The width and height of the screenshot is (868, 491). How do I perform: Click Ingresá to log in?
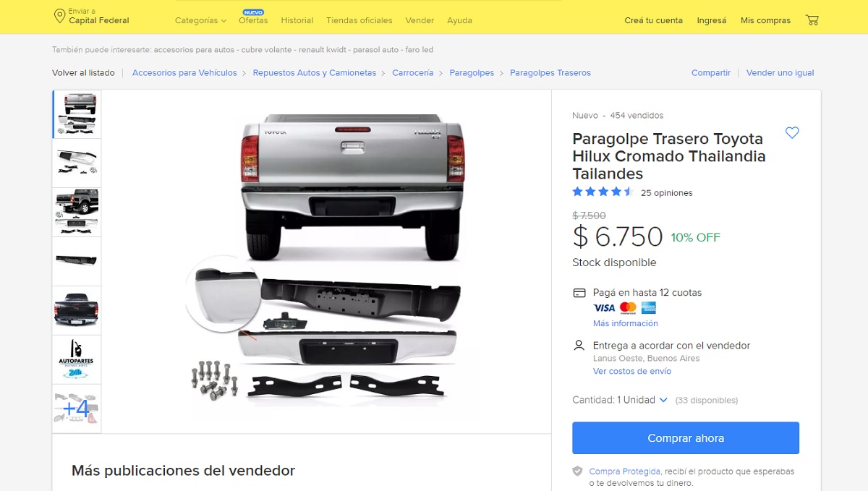coord(712,20)
